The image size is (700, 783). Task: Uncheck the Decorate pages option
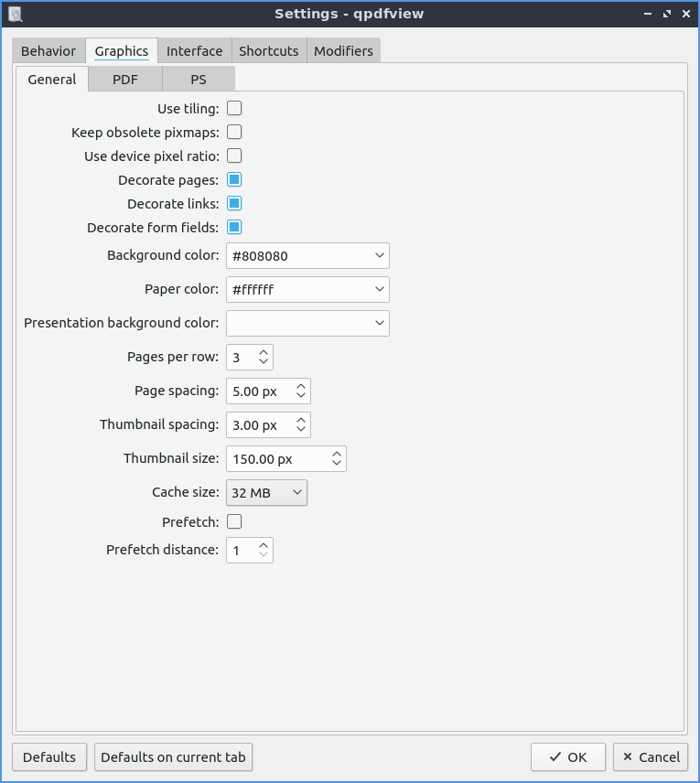click(234, 180)
